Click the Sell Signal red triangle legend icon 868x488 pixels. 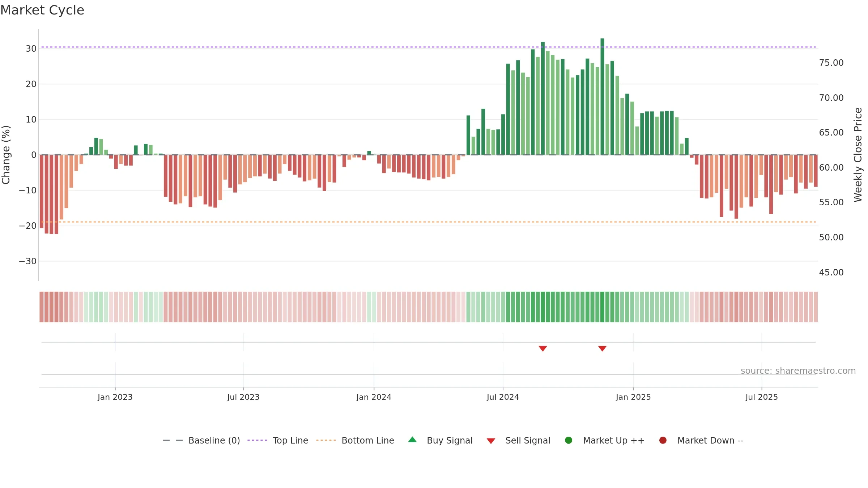coord(491,441)
